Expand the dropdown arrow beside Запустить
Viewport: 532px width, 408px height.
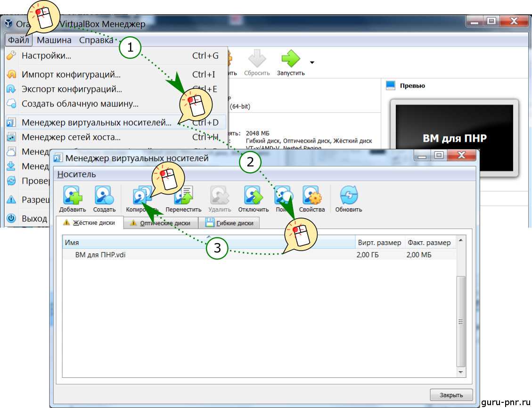pos(312,62)
